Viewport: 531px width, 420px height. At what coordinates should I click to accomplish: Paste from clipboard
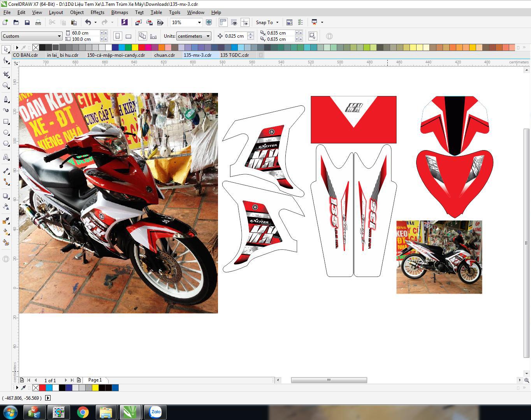pos(74,23)
